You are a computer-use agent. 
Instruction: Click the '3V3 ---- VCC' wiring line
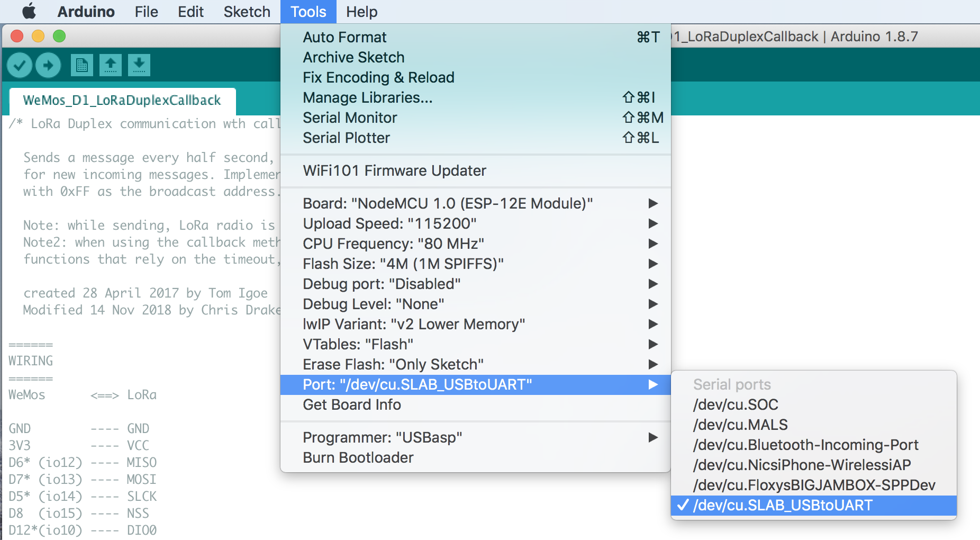(79, 445)
